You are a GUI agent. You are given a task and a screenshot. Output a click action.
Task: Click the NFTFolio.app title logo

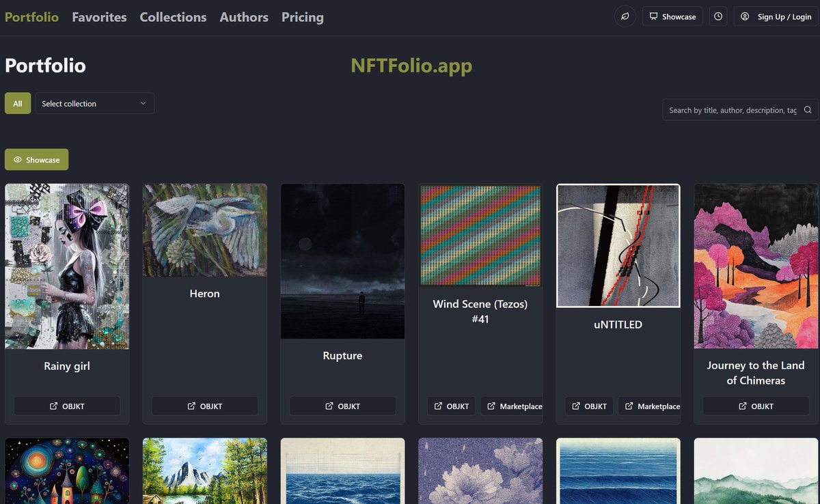point(411,67)
